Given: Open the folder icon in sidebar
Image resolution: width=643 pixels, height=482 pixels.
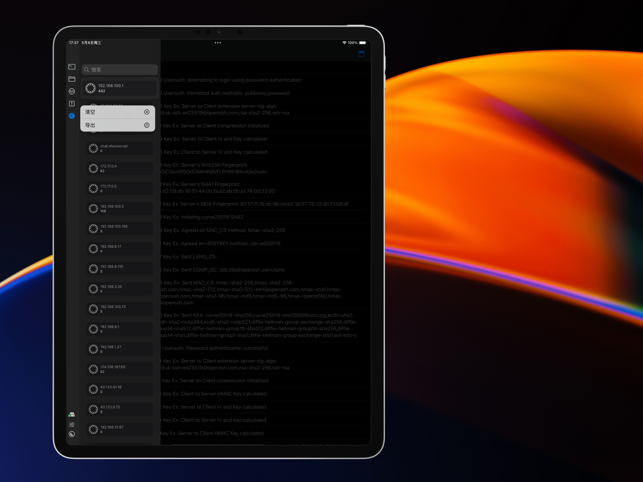Looking at the screenshot, I should pyautogui.click(x=72, y=79).
